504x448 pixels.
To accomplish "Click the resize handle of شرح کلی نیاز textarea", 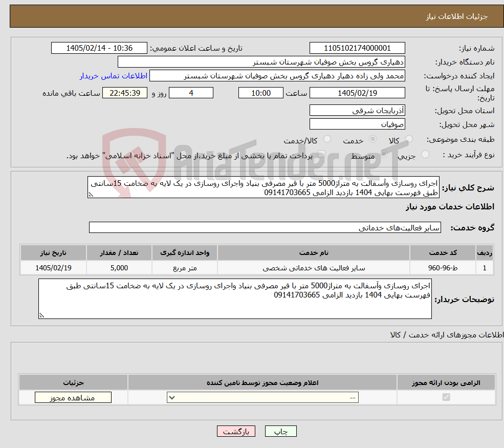I will coord(91,195).
